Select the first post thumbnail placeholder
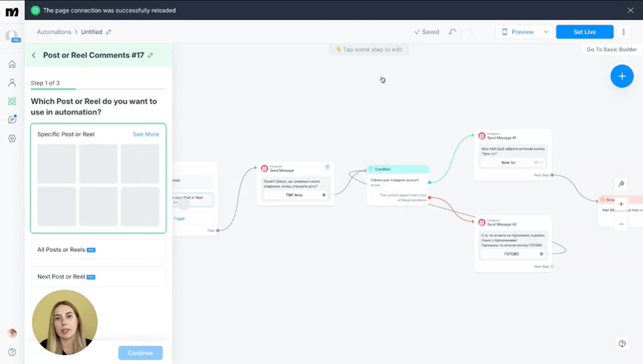The image size is (643, 364). pyautogui.click(x=56, y=164)
